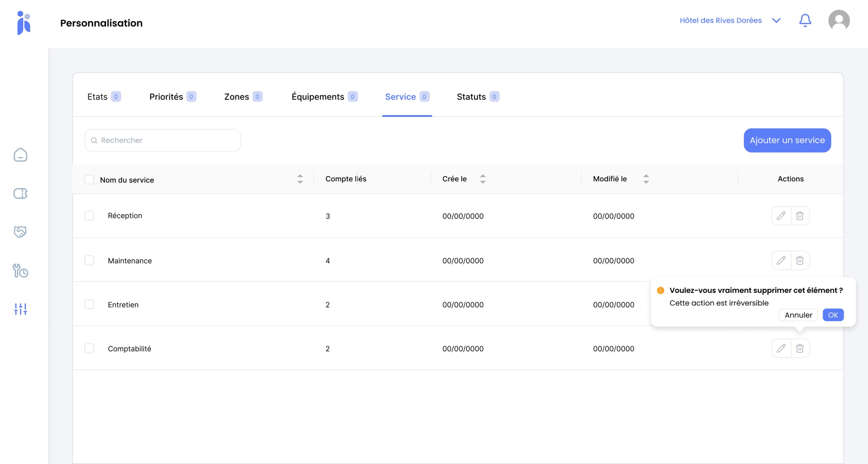Delete the Maintenance service trash icon

(800, 260)
